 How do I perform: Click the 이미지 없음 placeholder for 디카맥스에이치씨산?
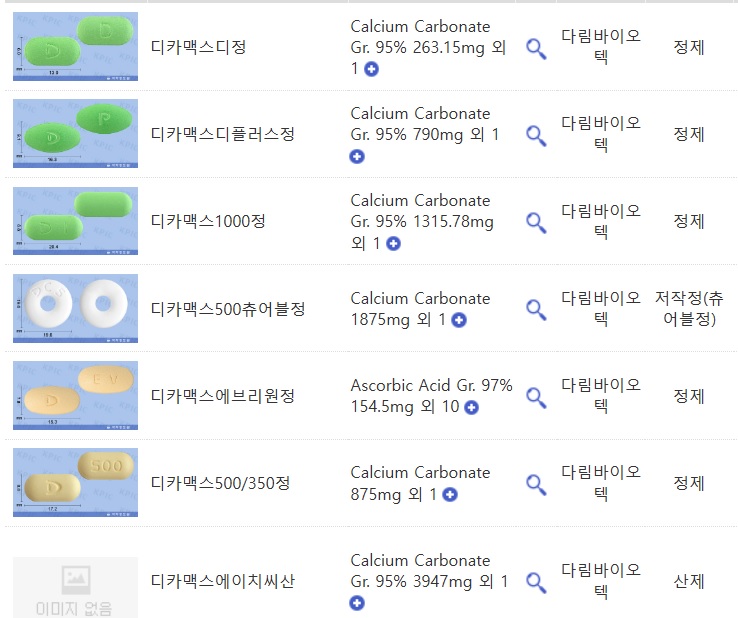pyautogui.click(x=75, y=587)
